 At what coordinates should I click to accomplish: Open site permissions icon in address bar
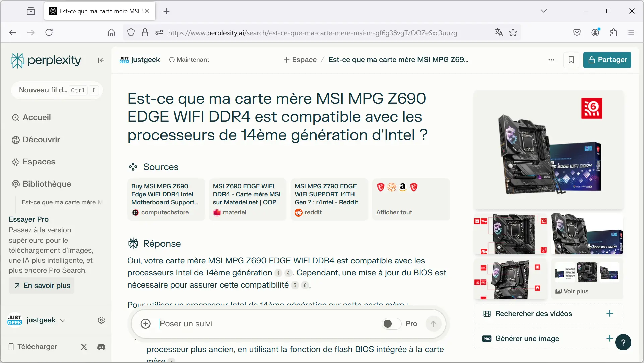pyautogui.click(x=159, y=33)
